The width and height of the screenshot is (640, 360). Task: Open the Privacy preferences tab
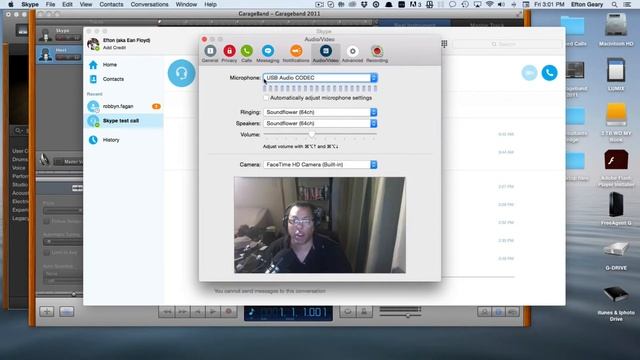point(229,53)
